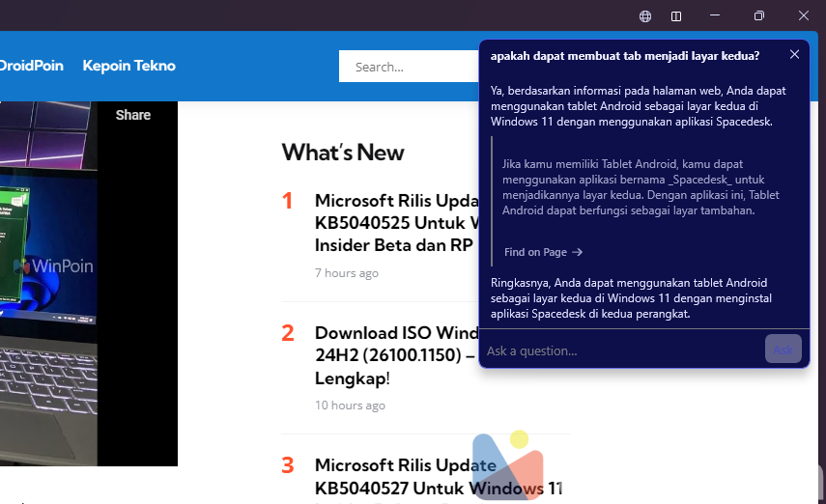The width and height of the screenshot is (826, 504).
Task: Open the Kepoin Tekno menu item
Action: [x=128, y=66]
